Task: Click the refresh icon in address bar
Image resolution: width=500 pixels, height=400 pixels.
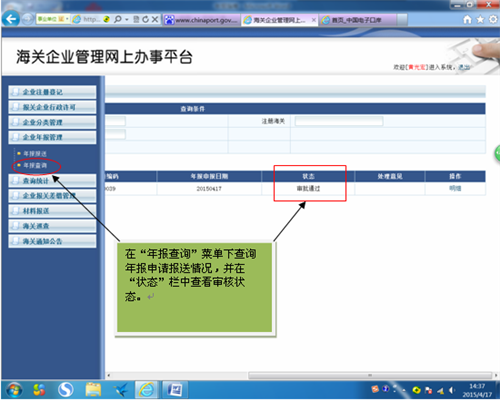Action: click(145, 20)
